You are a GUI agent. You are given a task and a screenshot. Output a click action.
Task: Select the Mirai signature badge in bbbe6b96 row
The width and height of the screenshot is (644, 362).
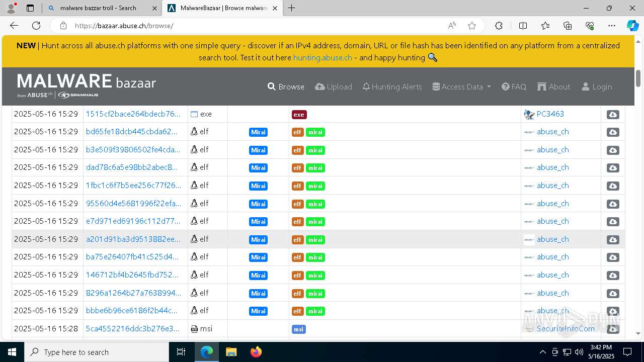point(258,311)
